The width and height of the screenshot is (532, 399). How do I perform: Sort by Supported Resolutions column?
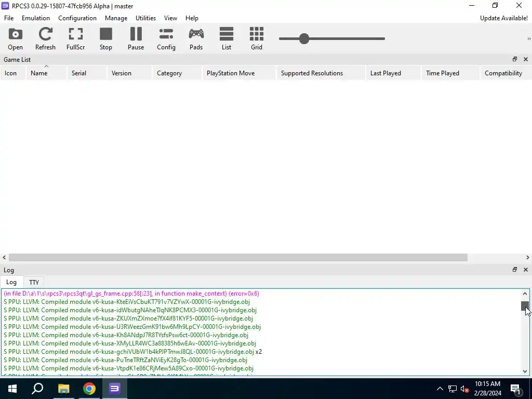coord(321,73)
